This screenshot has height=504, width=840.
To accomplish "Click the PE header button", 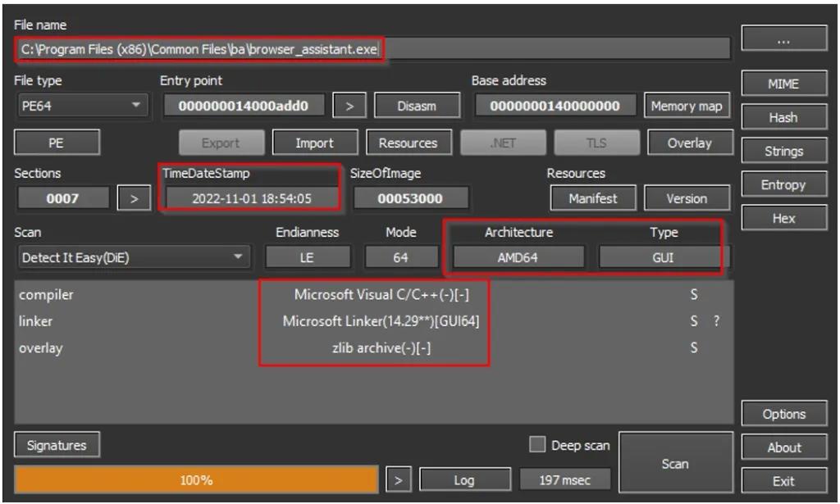I will pos(57,143).
